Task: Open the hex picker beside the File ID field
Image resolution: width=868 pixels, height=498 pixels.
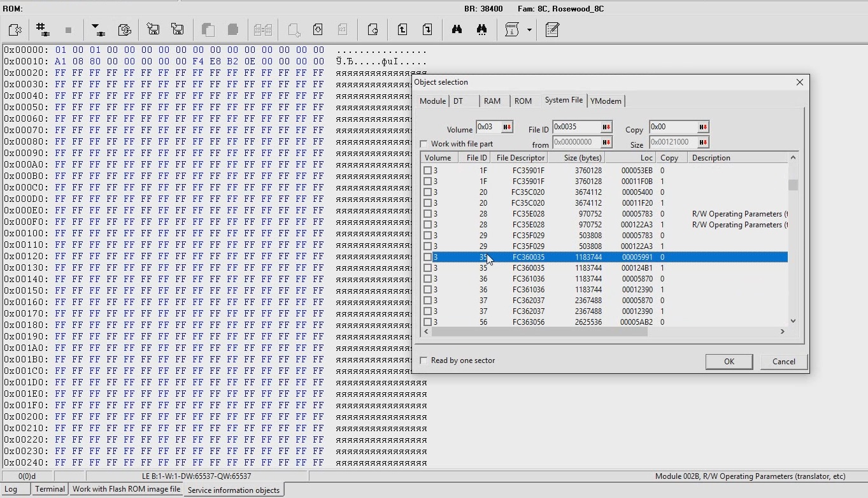Action: point(606,127)
